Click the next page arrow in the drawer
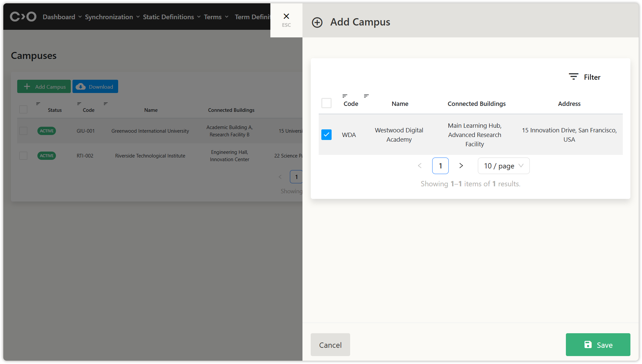The height and width of the screenshot is (364, 642). (461, 166)
